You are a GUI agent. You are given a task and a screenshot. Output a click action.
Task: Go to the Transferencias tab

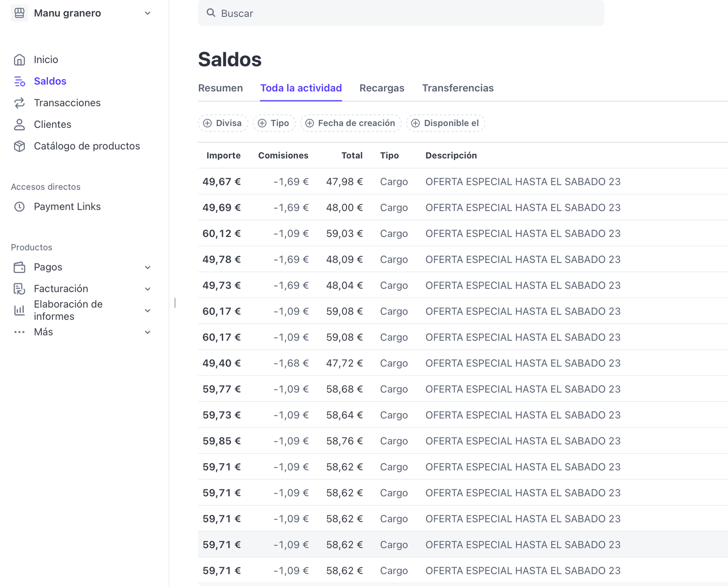tap(457, 88)
